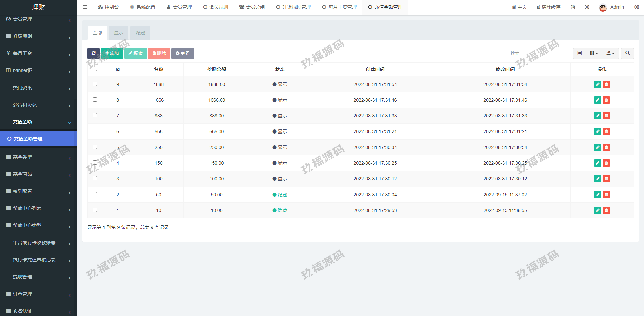
Task: Open the 系统配置 top tab
Action: tap(143, 7)
